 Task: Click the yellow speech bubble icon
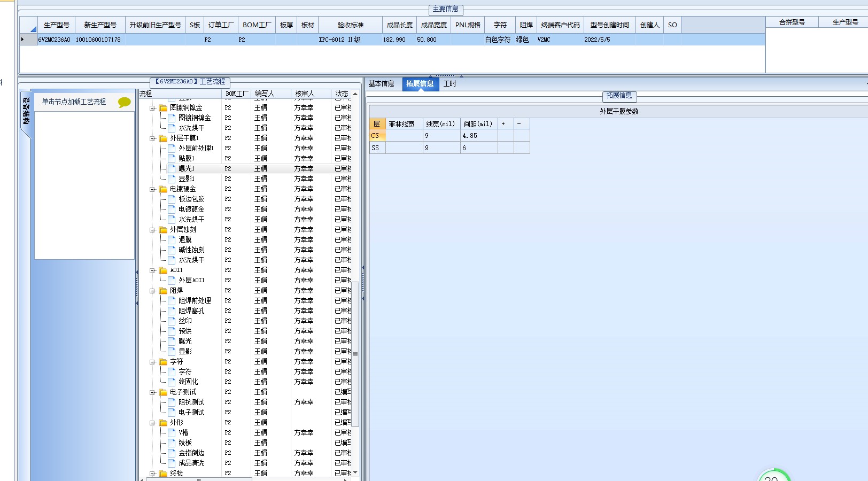(125, 102)
